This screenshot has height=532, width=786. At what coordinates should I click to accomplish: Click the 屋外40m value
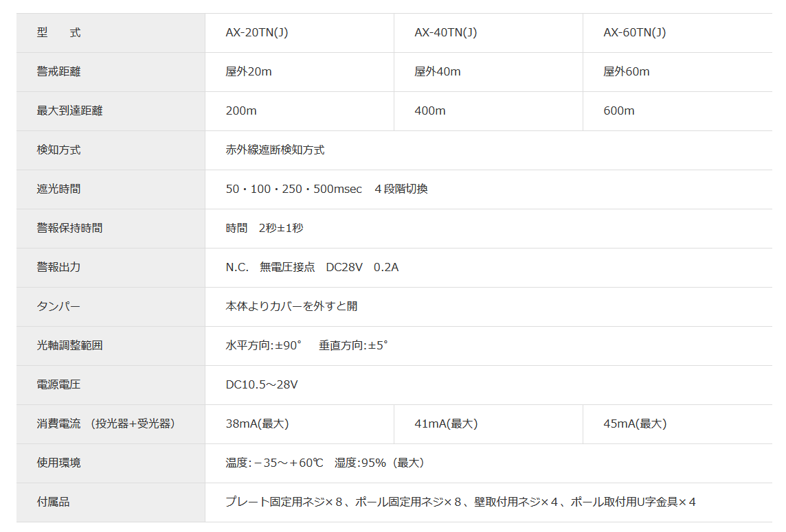438,71
